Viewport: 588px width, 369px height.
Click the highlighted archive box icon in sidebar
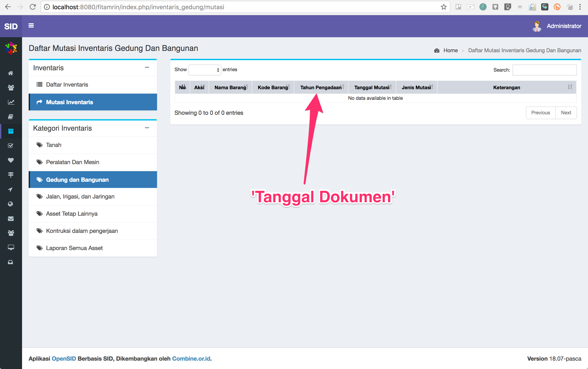pos(11,131)
